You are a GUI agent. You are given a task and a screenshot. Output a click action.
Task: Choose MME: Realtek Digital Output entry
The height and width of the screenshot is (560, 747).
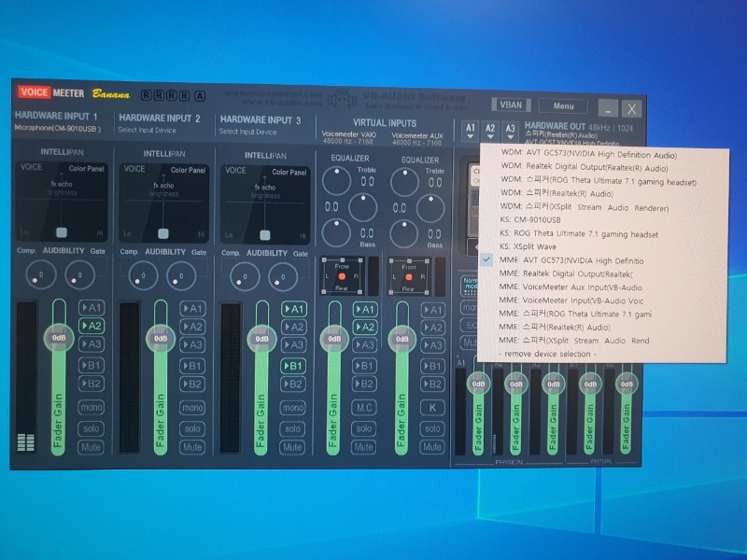[x=566, y=273]
